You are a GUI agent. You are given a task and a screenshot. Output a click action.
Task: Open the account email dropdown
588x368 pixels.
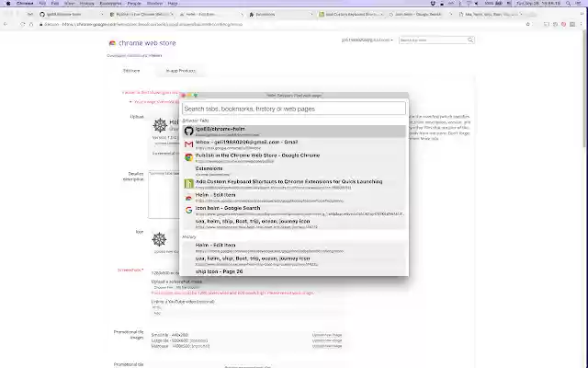point(367,40)
